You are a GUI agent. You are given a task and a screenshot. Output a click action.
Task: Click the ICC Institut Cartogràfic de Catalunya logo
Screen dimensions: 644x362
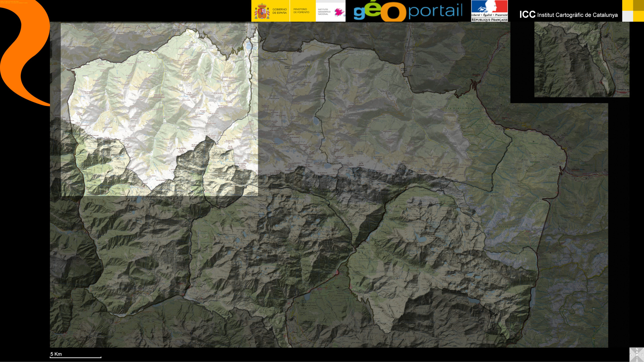point(568,15)
